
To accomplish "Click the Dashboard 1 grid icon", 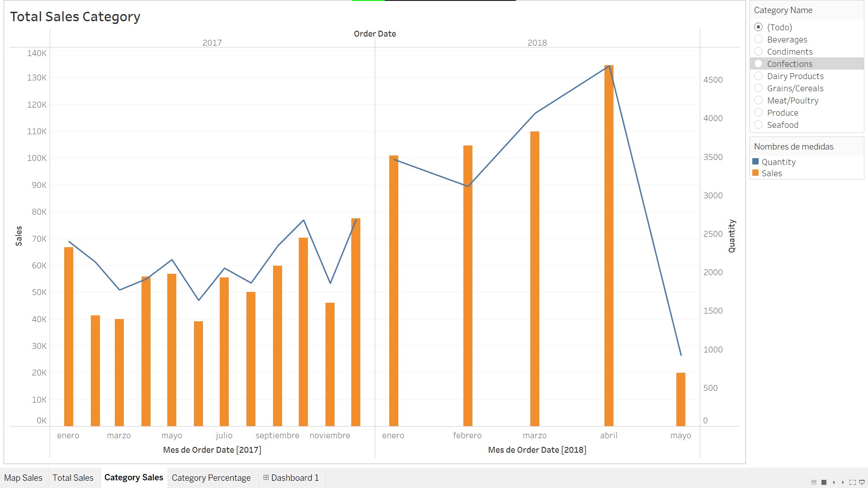I will (266, 478).
